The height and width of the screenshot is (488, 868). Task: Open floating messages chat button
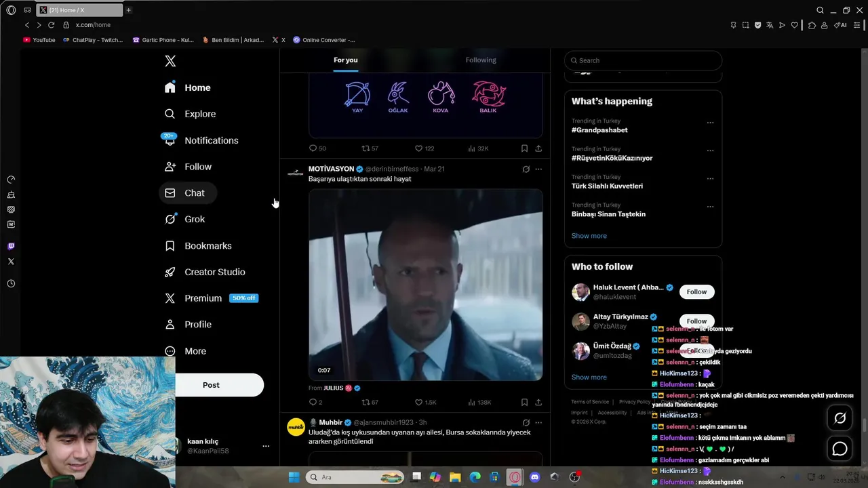pos(840,448)
